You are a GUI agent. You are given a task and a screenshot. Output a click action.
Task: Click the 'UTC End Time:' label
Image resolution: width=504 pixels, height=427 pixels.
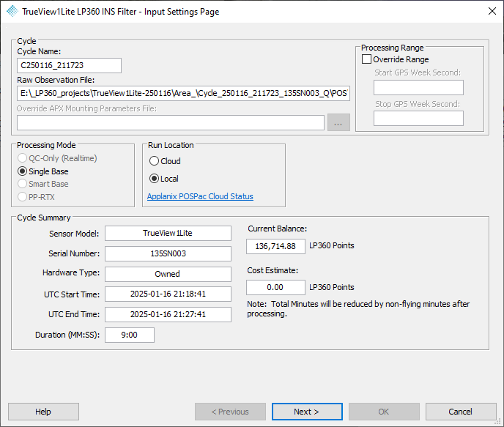coord(74,314)
